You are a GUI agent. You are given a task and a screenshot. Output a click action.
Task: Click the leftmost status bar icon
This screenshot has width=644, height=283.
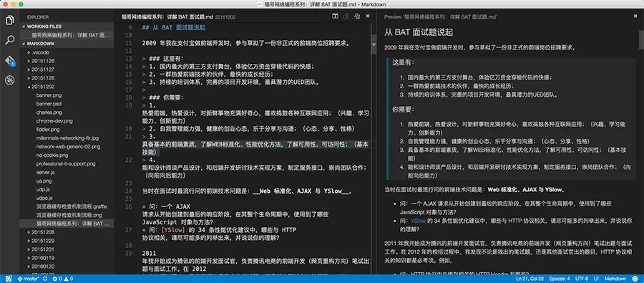pos(9,279)
